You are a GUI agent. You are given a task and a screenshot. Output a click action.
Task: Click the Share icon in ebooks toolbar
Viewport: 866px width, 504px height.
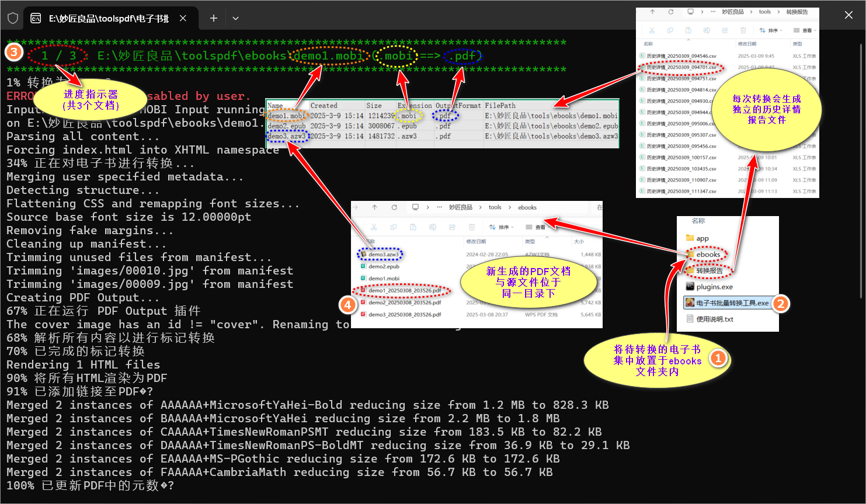(453, 227)
